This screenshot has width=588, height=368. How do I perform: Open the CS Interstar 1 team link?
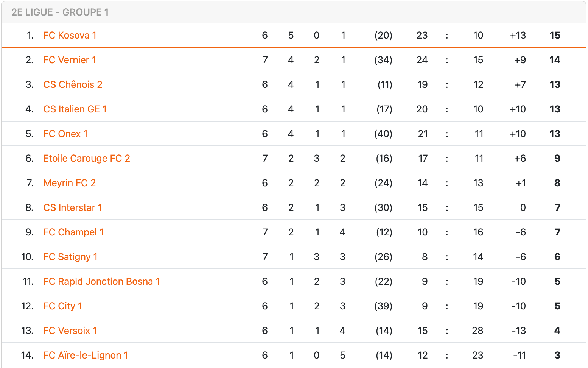73,207
